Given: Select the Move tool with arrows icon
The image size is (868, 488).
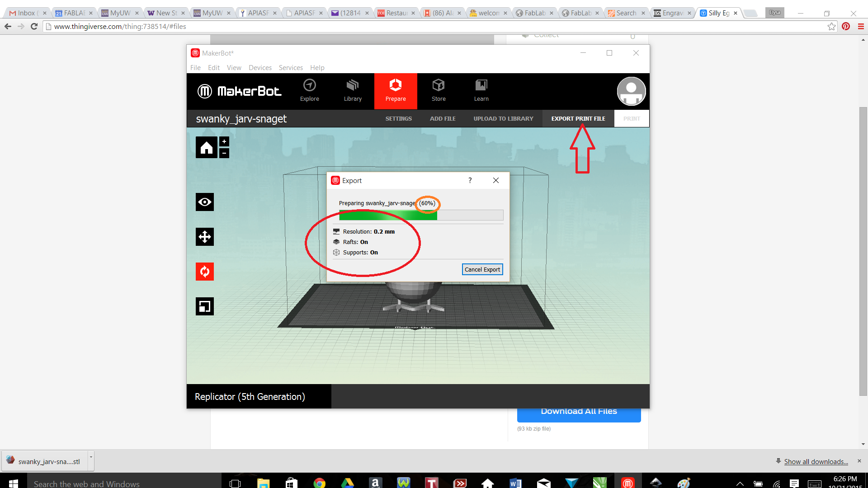Looking at the screenshot, I should pos(205,237).
